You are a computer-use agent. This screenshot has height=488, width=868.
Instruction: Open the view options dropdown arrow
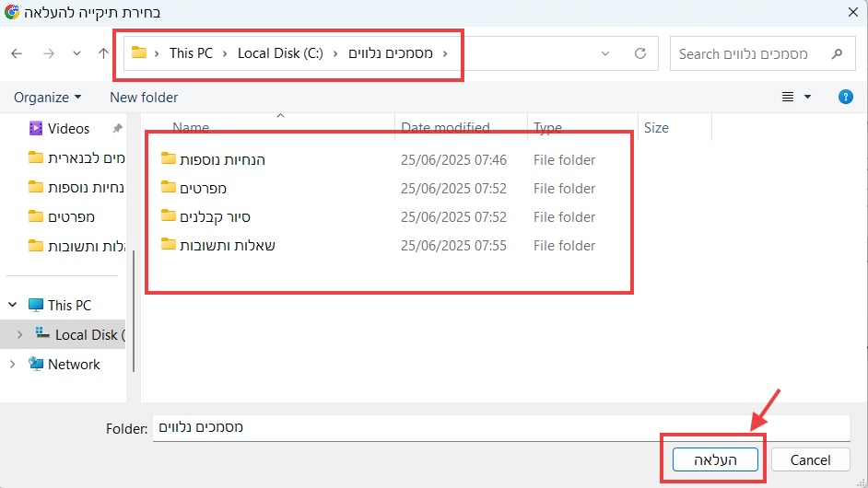click(x=808, y=97)
